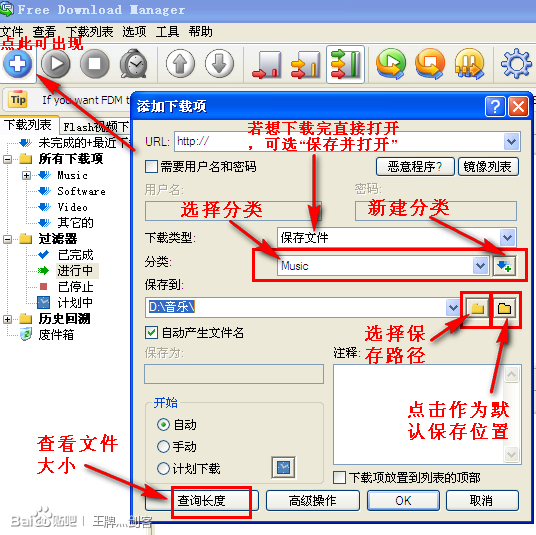Open the 分类 Music dropdown arrow
This screenshot has width=536, height=535.
click(x=480, y=266)
